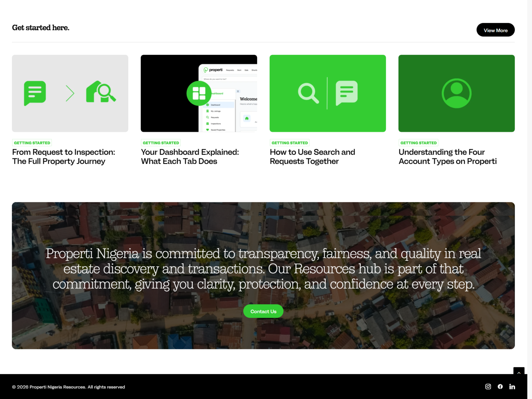This screenshot has width=532, height=399.
Task: Open LinkedIn icon in footer
Action: [512, 387]
